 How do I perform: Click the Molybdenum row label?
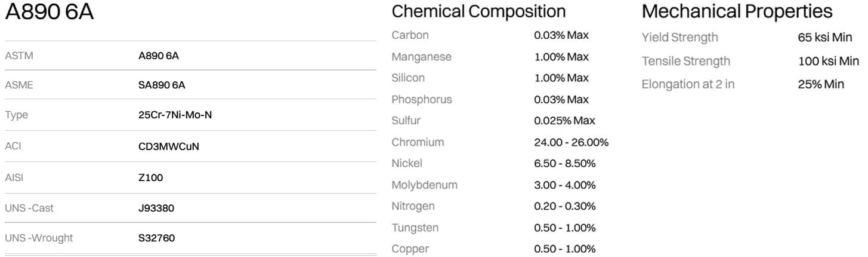pyautogui.click(x=424, y=185)
